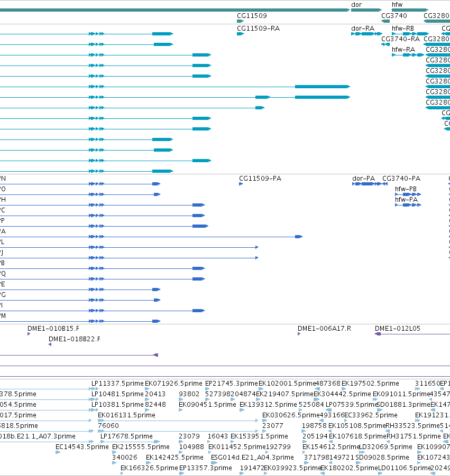Select the 23077 EST label

(273, 426)
